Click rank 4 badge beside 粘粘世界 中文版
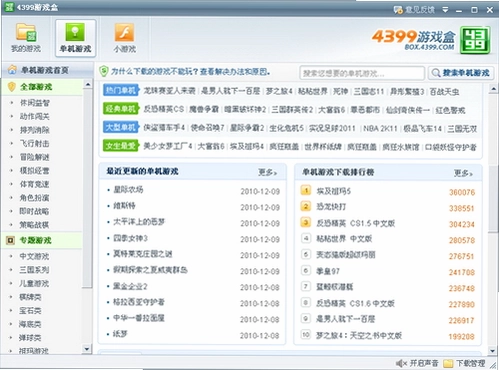499x370 pixels. pos(306,238)
